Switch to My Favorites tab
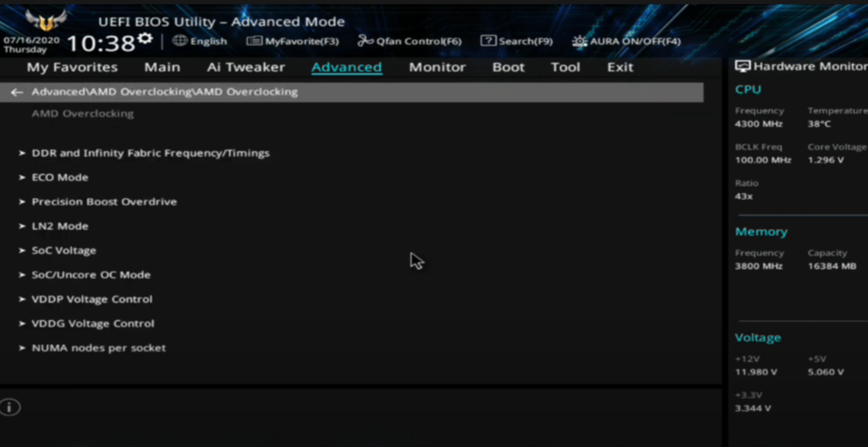The height and width of the screenshot is (447, 868). click(x=73, y=67)
